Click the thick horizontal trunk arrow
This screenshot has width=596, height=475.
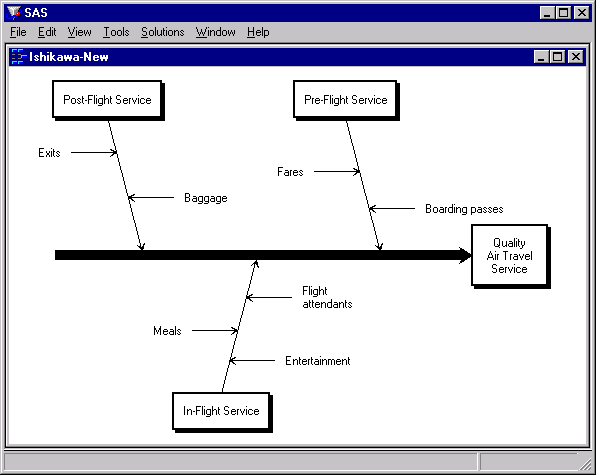tap(263, 255)
